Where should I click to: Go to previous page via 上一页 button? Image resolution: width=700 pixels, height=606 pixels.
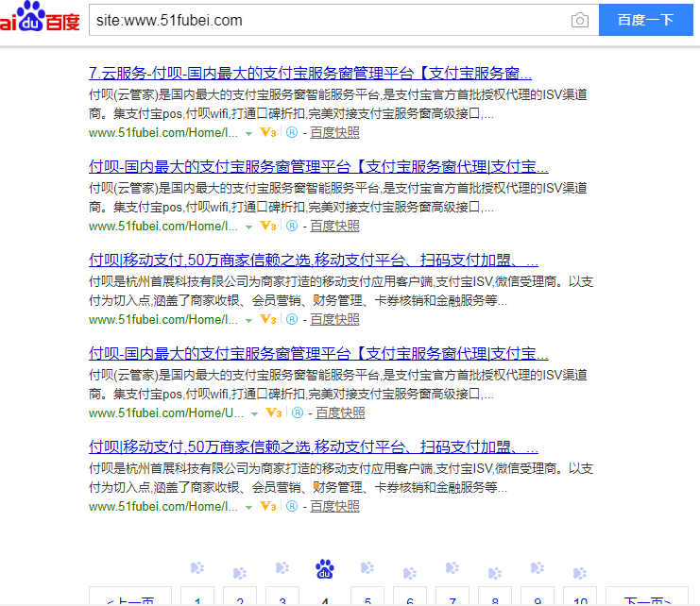pos(130,597)
